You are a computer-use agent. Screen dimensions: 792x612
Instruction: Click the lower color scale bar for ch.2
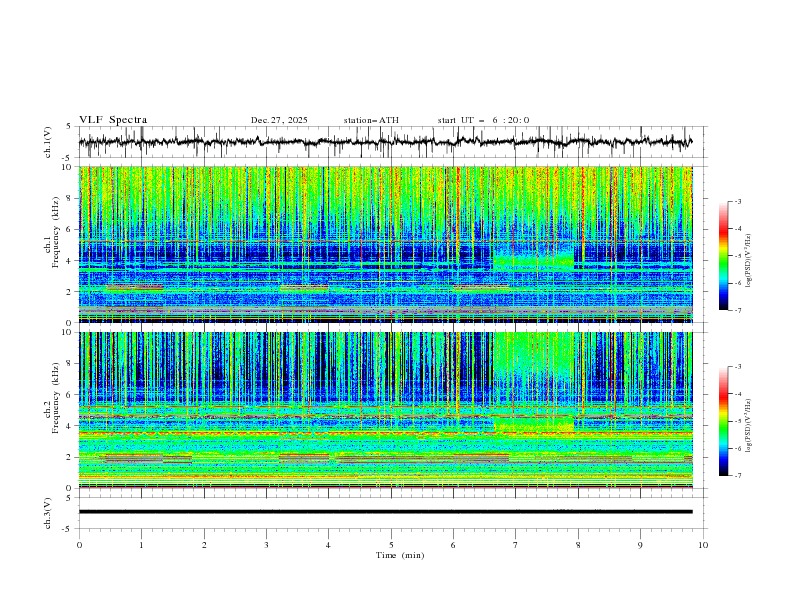tap(723, 421)
